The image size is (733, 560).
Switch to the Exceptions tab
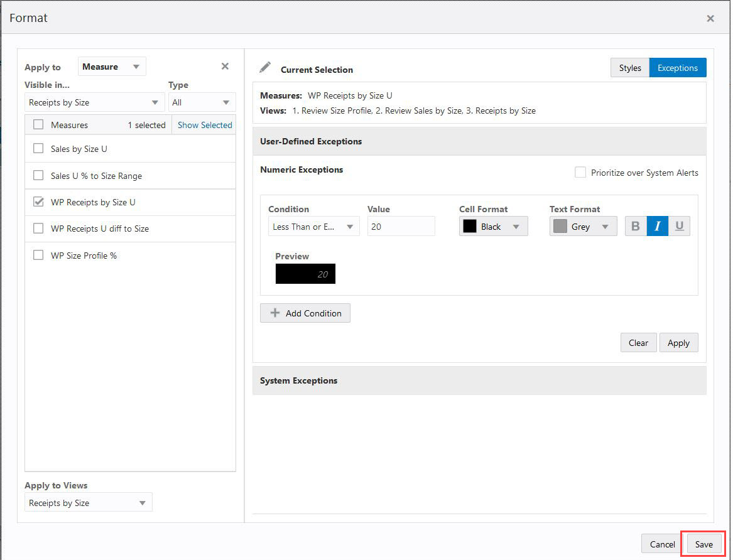click(677, 68)
